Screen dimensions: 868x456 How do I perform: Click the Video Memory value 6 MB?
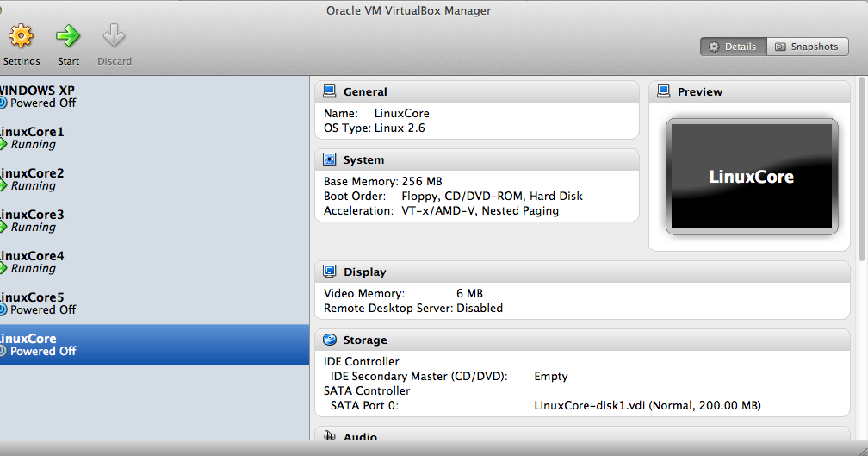pos(469,293)
